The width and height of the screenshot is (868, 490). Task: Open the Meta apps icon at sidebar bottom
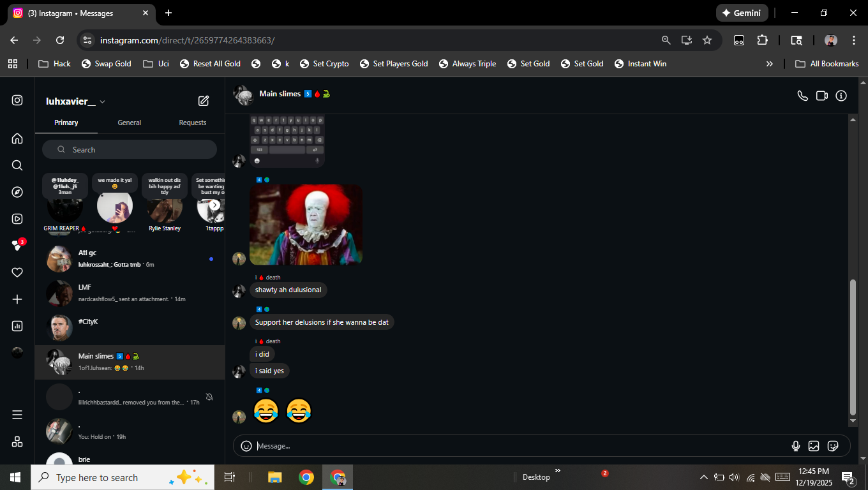click(17, 442)
